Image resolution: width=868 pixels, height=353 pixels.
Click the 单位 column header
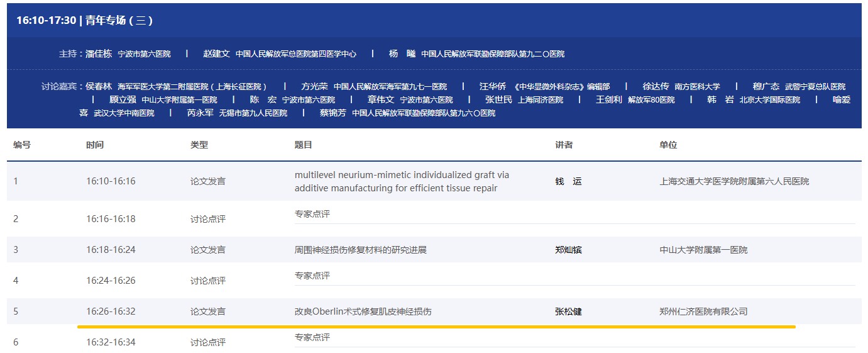pyautogui.click(x=668, y=145)
